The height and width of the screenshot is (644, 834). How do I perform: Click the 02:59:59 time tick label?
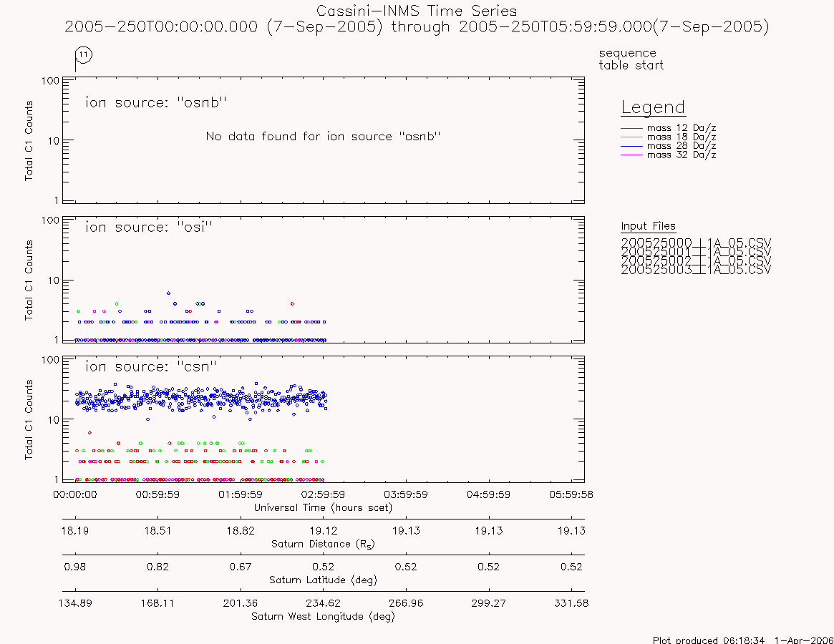pos(323,494)
